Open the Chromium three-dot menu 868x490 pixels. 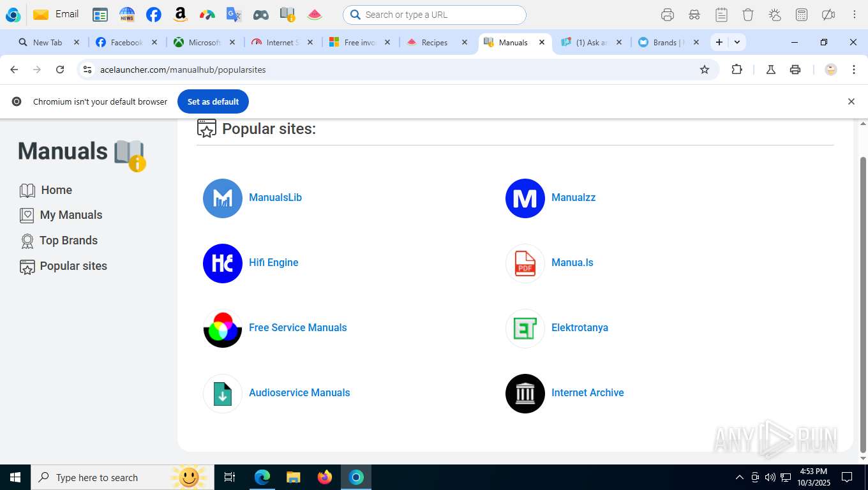tap(854, 70)
